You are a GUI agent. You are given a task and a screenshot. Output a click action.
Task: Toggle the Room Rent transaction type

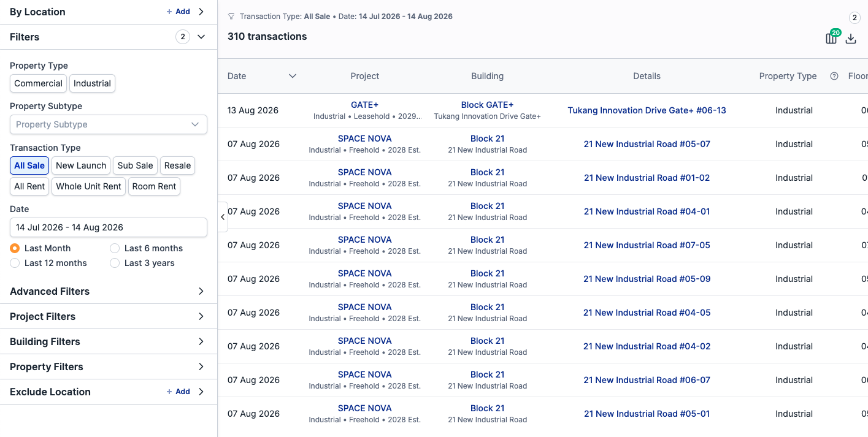point(154,186)
